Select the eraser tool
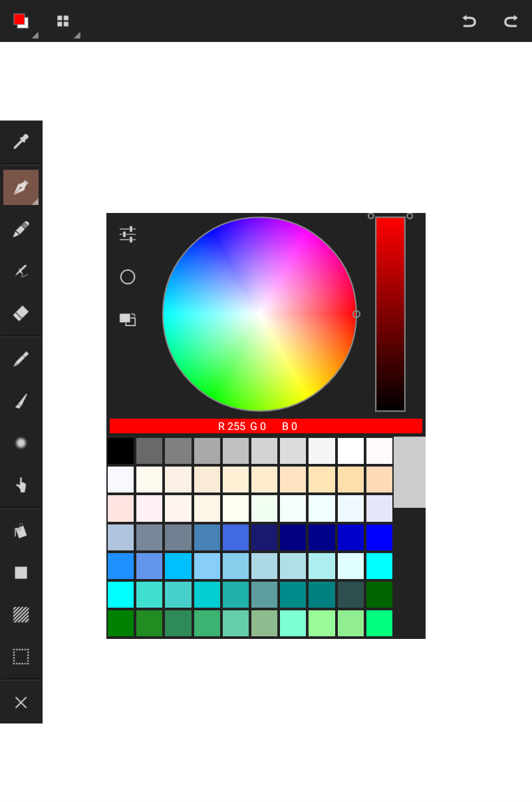 tap(21, 313)
